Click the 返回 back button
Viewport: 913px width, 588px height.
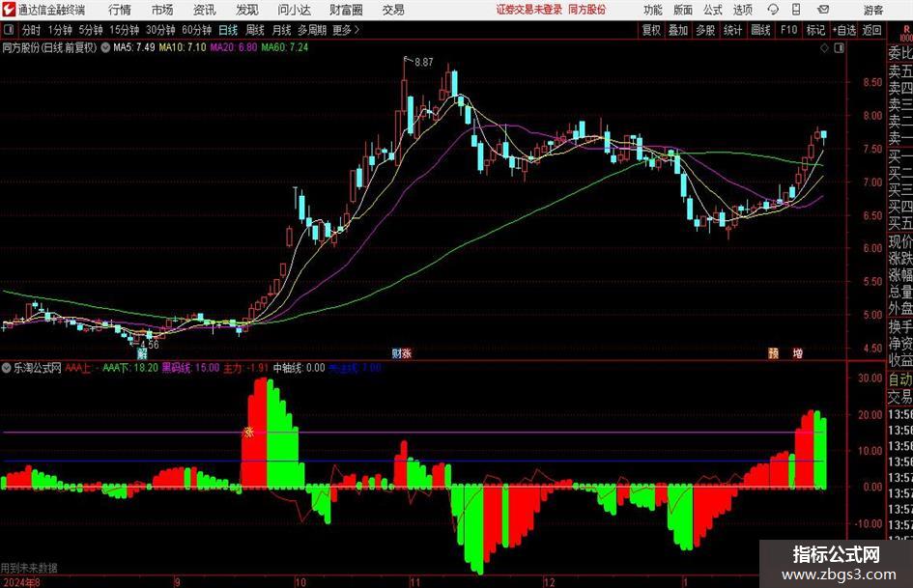point(871,30)
